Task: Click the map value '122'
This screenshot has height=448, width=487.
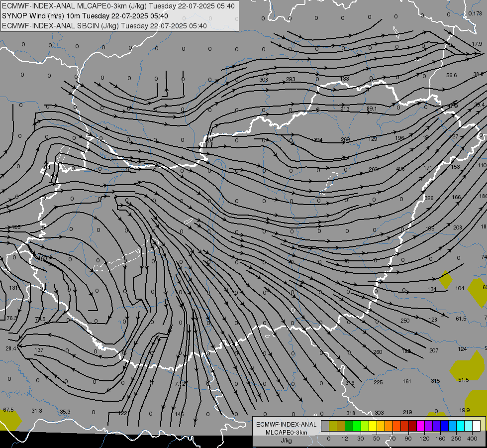Action: [123, 414]
